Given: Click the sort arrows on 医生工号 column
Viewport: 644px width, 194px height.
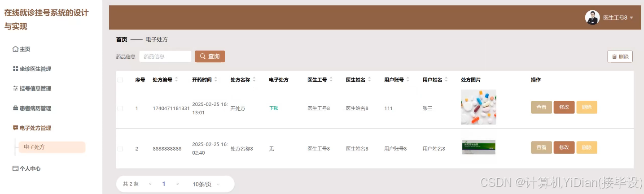Looking at the screenshot, I should [x=331, y=80].
